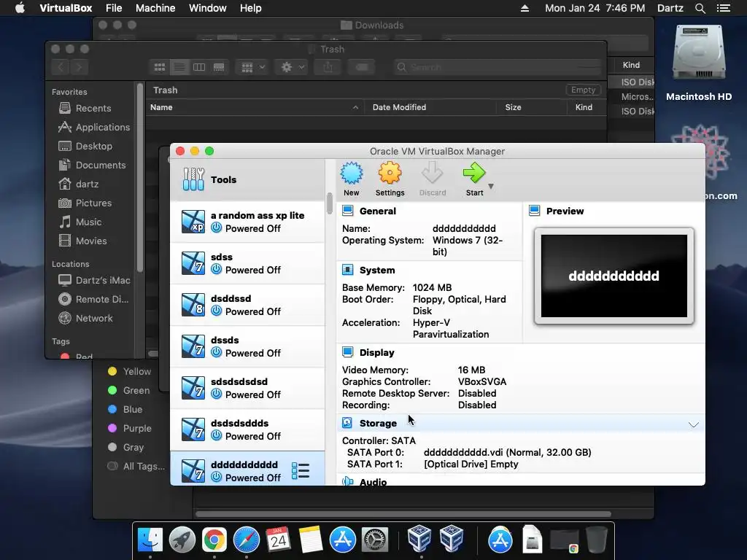The width and height of the screenshot is (747, 560).
Task: Select the 'sdss' virtual machine
Action: (x=248, y=263)
